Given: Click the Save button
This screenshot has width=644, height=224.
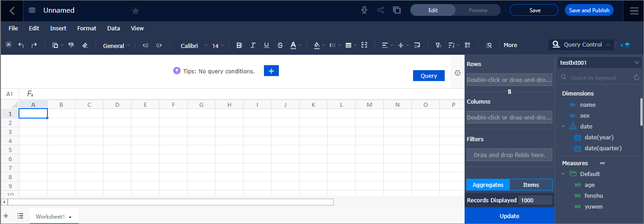Looking at the screenshot, I should point(535,10).
